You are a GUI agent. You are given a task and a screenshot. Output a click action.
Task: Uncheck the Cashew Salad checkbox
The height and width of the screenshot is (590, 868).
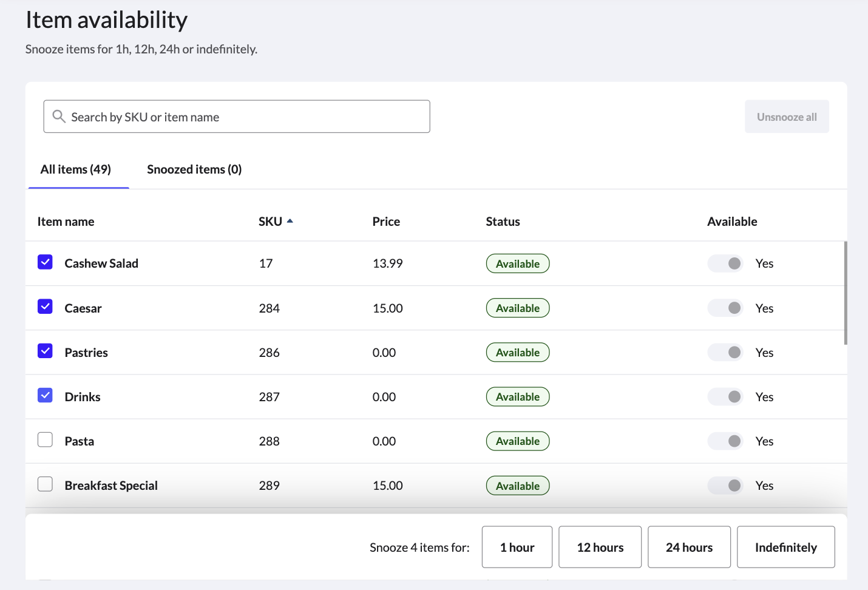click(x=45, y=262)
